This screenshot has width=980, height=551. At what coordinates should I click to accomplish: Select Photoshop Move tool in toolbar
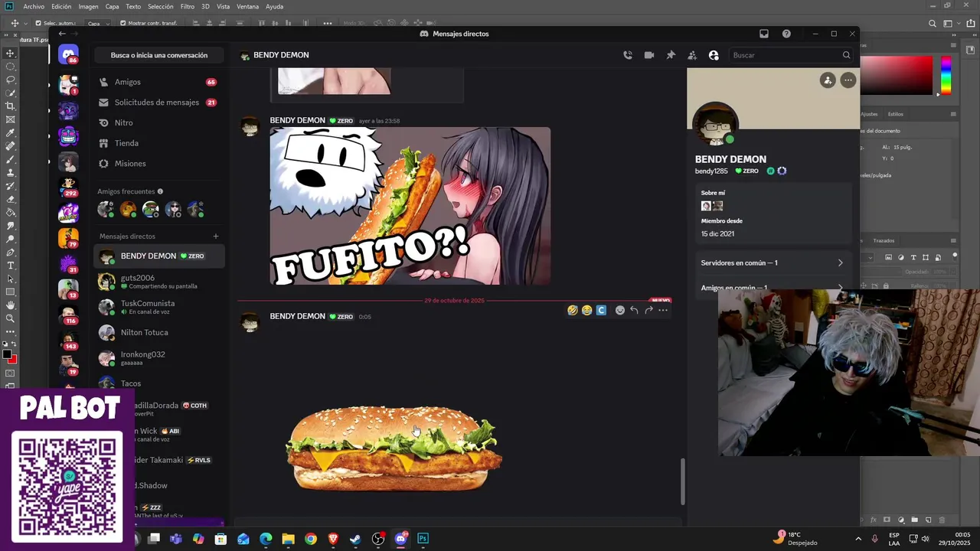point(11,53)
